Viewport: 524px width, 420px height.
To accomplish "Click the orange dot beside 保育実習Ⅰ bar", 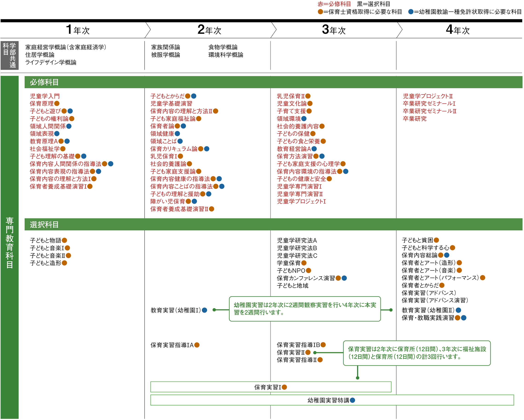I will [x=284, y=387].
